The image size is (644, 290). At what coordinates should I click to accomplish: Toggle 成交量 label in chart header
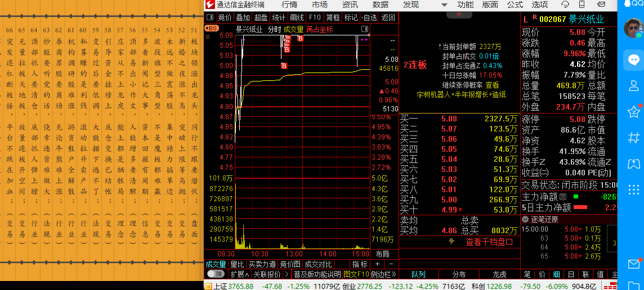click(293, 29)
